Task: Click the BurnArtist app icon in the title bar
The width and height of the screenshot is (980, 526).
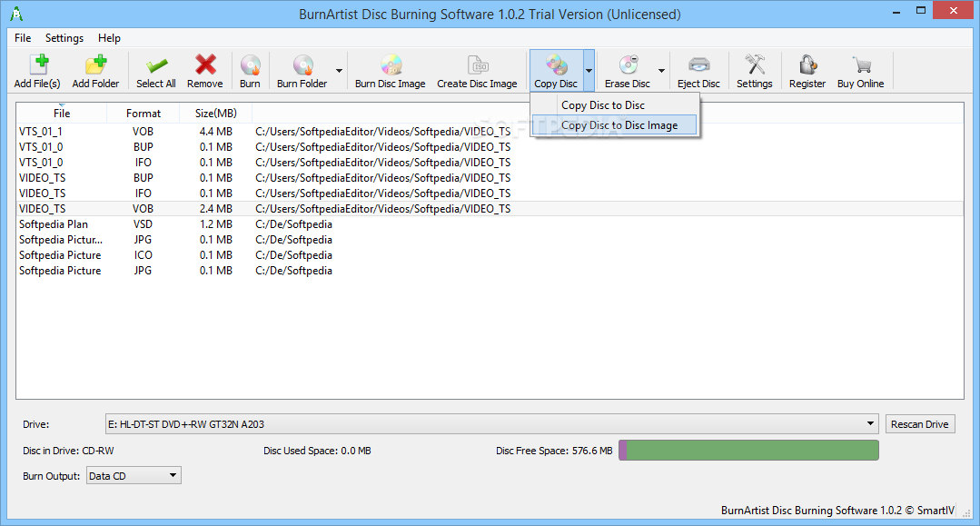Action: [17, 14]
